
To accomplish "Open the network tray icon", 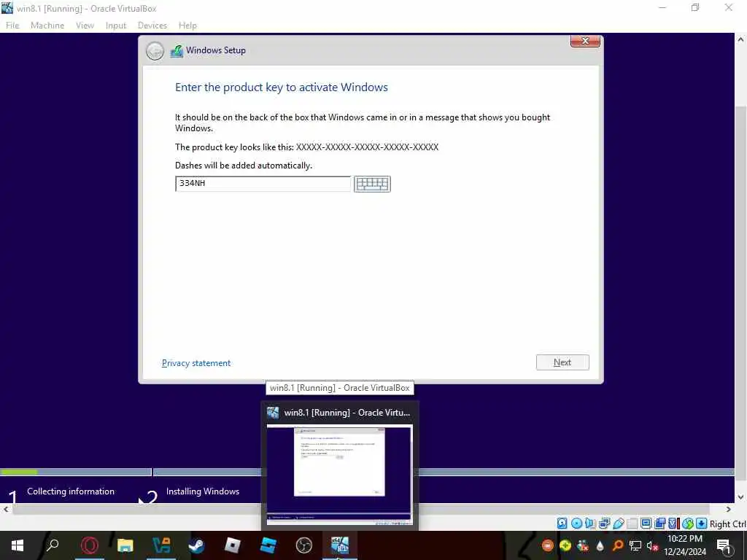I will click(635, 545).
